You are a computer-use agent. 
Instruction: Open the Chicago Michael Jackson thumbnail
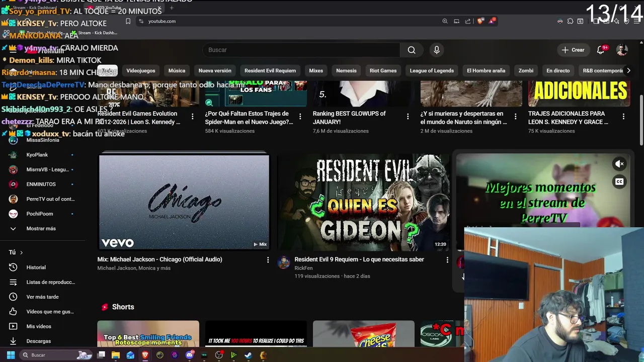click(184, 202)
